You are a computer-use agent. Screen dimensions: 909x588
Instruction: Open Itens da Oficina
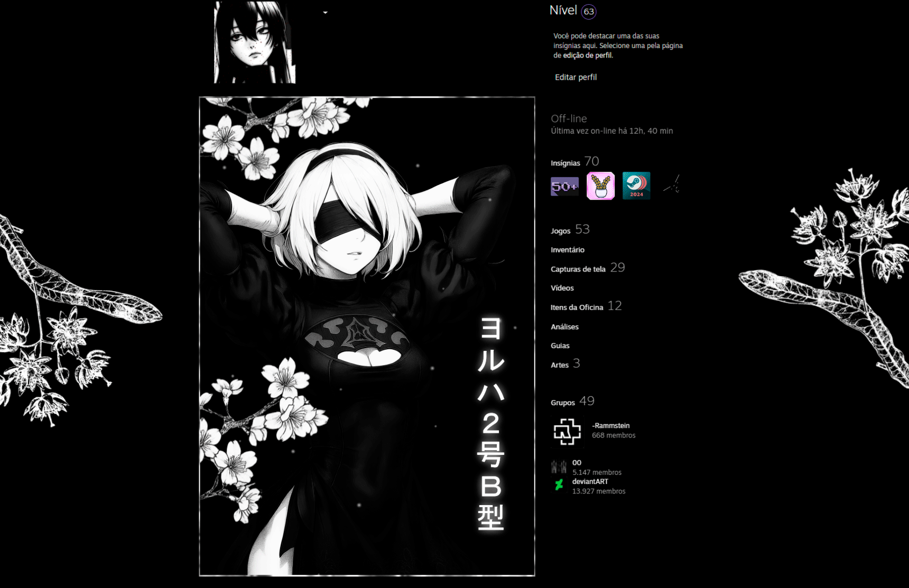pyautogui.click(x=577, y=307)
